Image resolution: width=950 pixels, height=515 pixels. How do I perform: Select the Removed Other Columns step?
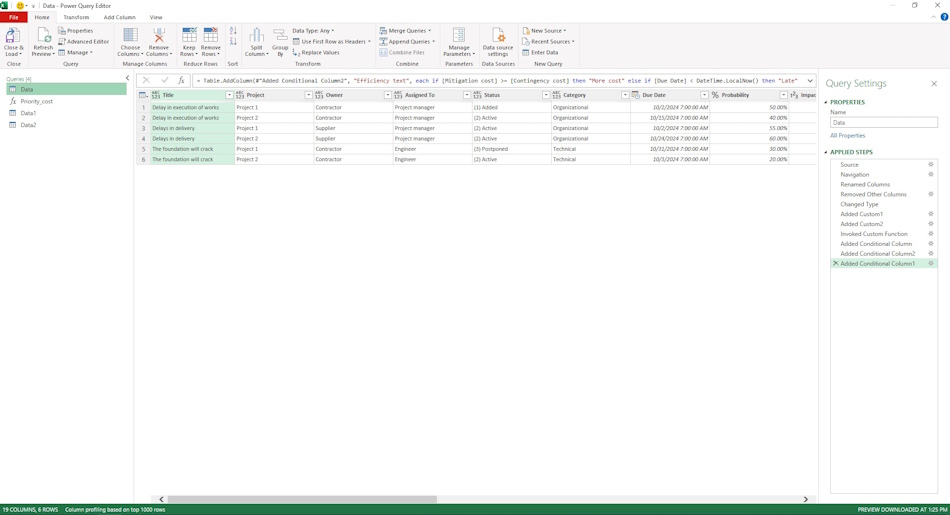(x=873, y=194)
